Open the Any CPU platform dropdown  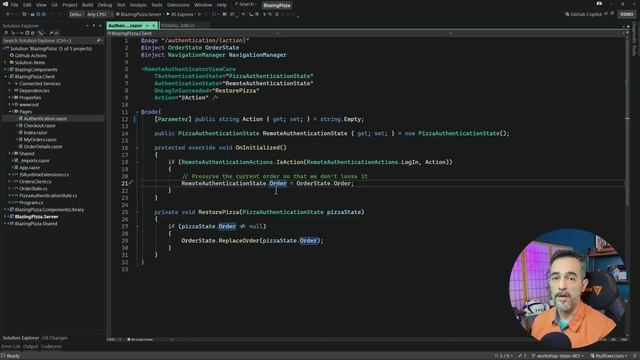coord(99,14)
